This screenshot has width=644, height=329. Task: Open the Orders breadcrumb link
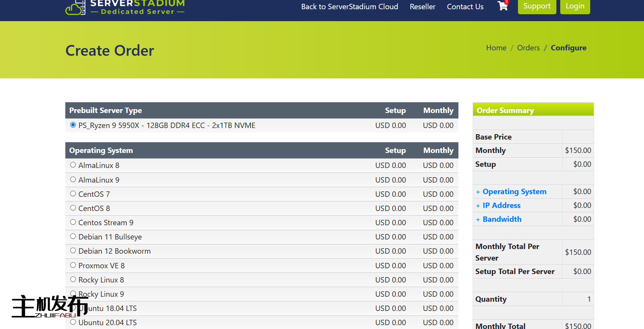click(x=528, y=48)
